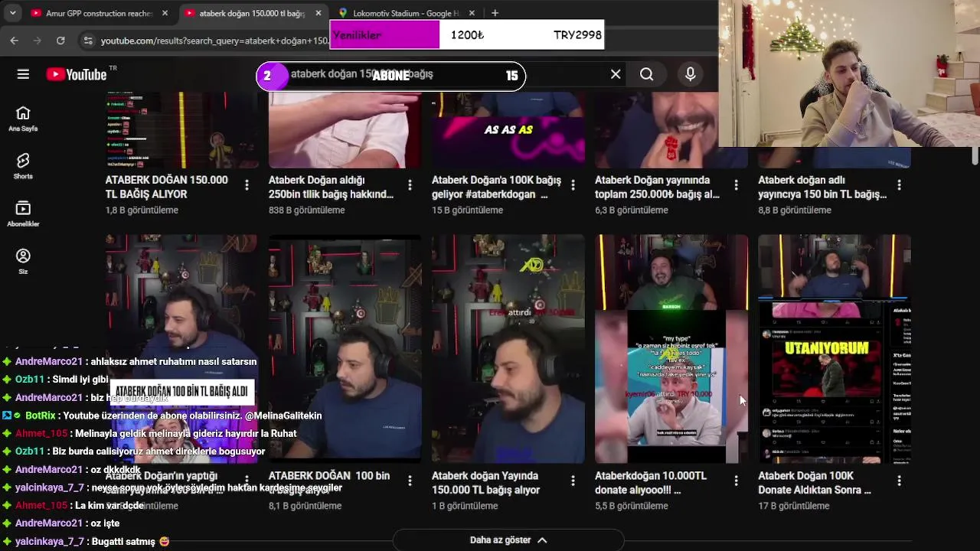Open options for 100K Donate Aldıktan Sonra video
980x551 pixels.
click(899, 481)
